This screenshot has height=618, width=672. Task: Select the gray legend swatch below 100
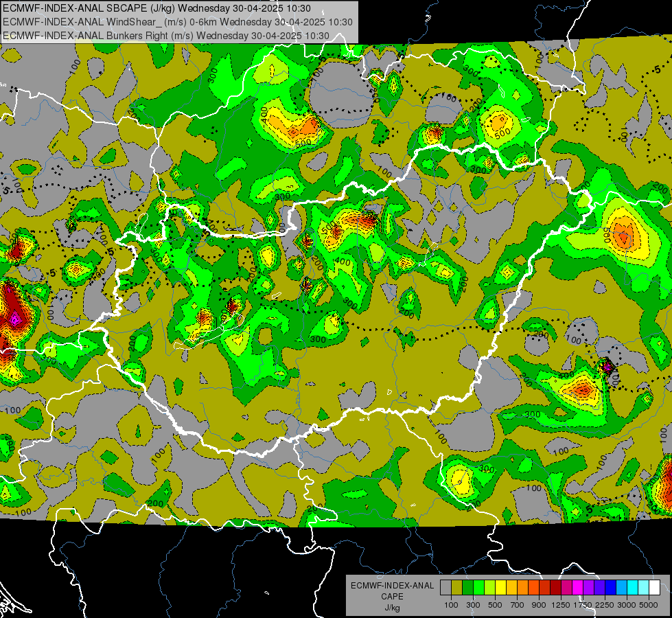pyautogui.click(x=445, y=587)
